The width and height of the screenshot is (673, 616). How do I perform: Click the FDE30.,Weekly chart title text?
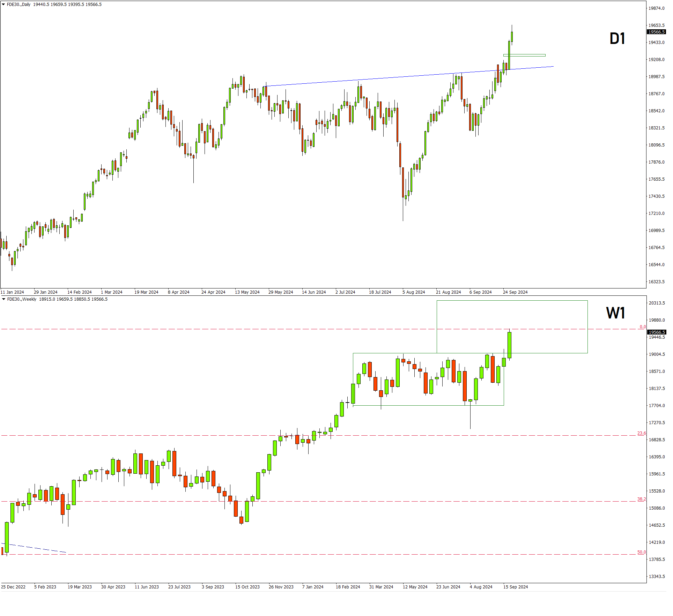[22, 299]
